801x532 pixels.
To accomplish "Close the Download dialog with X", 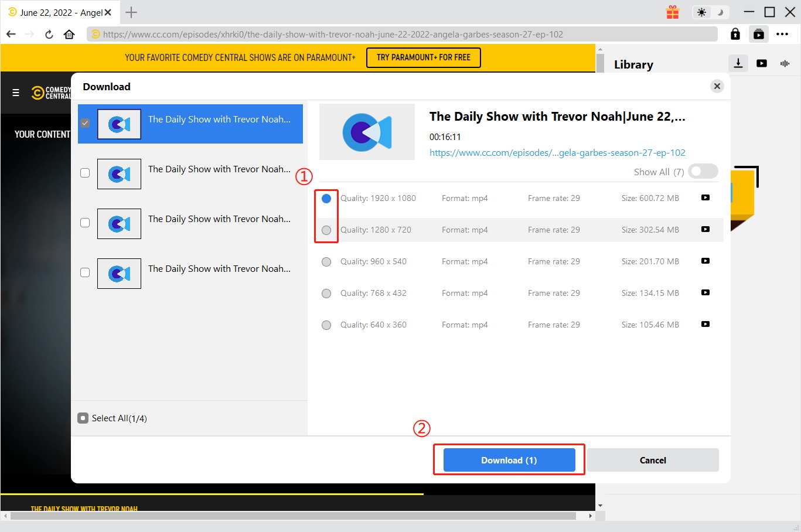I will coord(717,86).
